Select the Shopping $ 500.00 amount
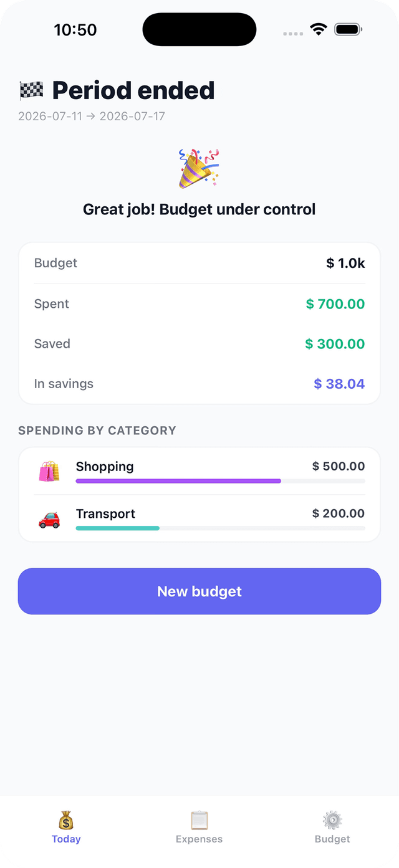Viewport: 399px width, 868px height. pos(339,466)
